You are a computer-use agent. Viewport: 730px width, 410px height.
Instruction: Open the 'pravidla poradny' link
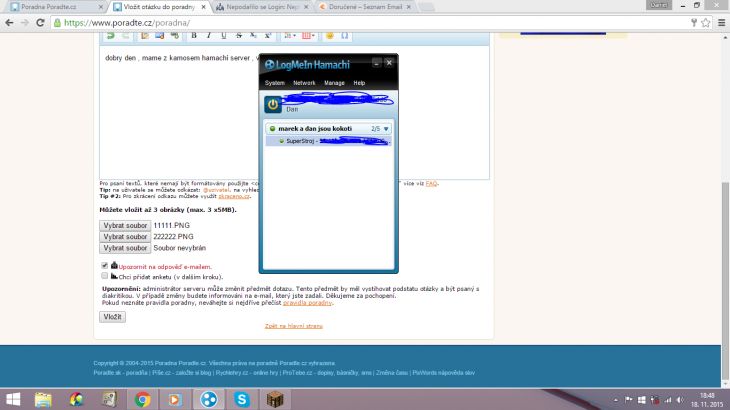pos(307,302)
